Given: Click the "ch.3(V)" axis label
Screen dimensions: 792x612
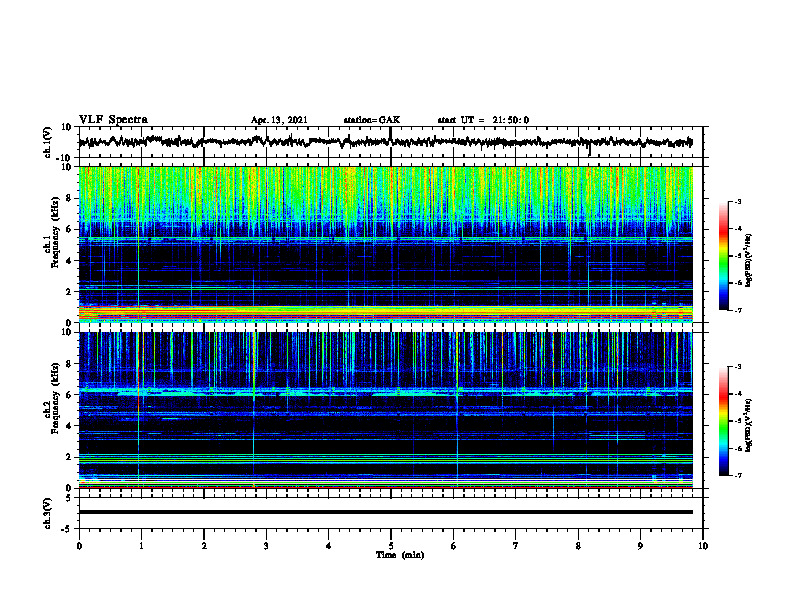Looking at the screenshot, I should (48, 513).
